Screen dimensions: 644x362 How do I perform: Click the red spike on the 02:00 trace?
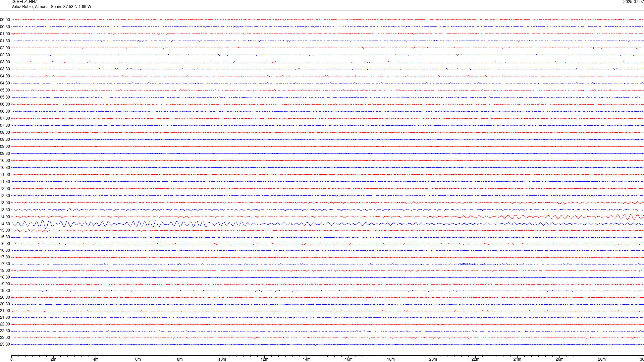click(593, 48)
